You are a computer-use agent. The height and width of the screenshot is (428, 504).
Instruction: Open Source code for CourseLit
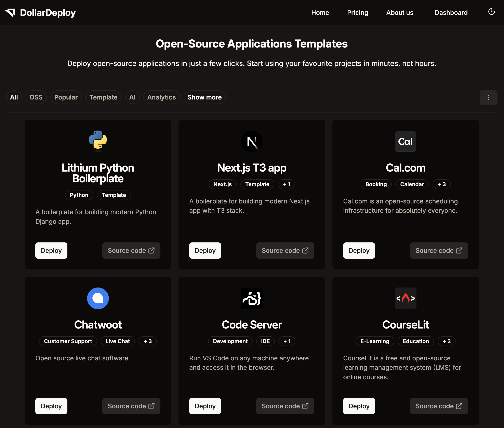click(439, 406)
